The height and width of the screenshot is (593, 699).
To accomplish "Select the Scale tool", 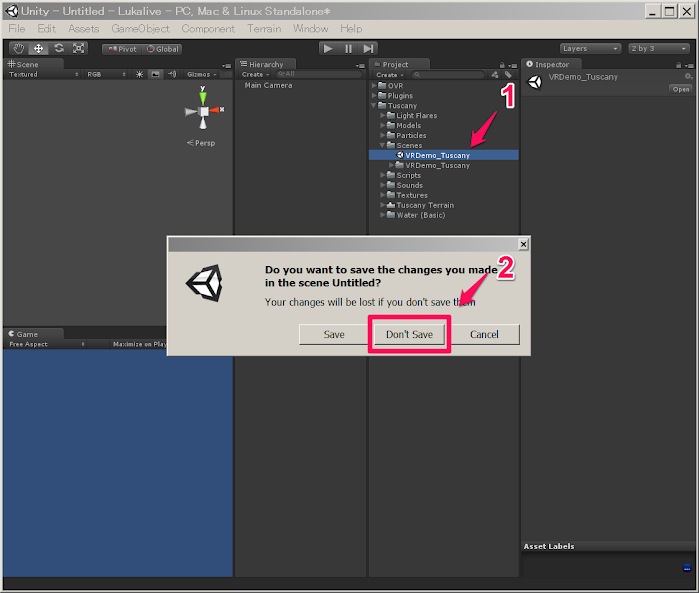I will [78, 48].
